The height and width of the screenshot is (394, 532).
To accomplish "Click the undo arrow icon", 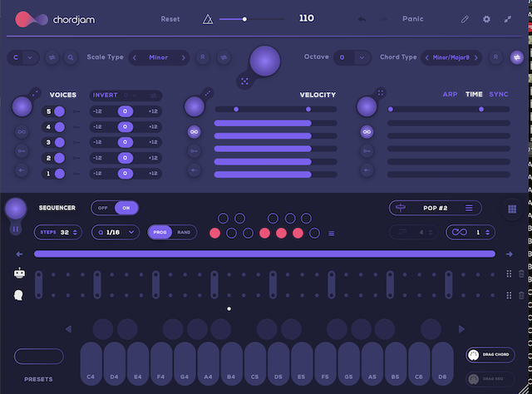I will (362, 18).
